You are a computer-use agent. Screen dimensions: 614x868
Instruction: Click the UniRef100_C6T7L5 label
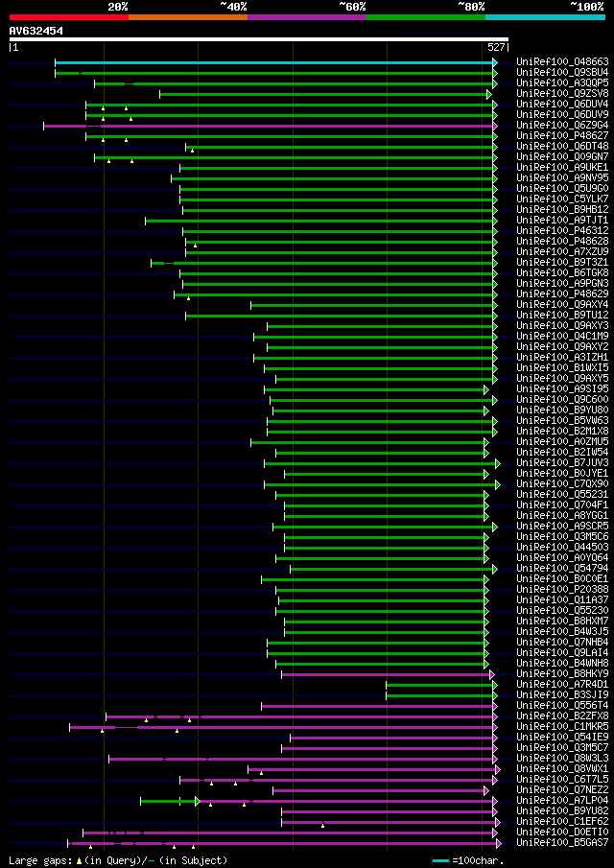[x=562, y=779]
